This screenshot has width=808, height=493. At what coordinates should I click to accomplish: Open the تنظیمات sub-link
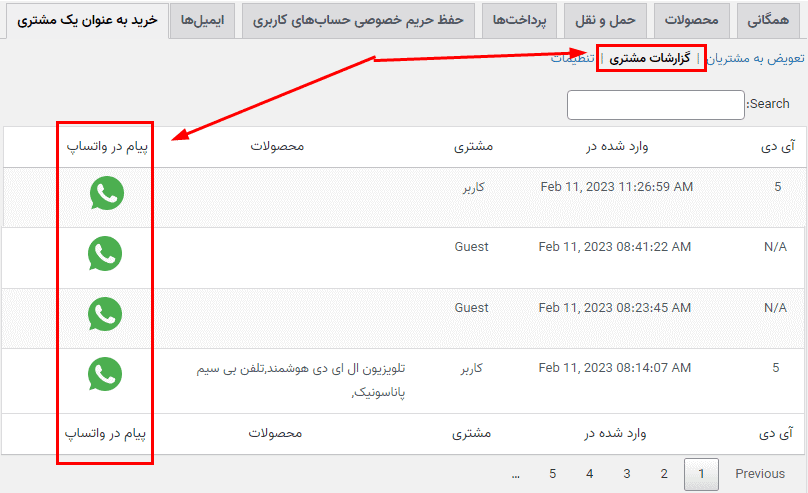(x=573, y=58)
